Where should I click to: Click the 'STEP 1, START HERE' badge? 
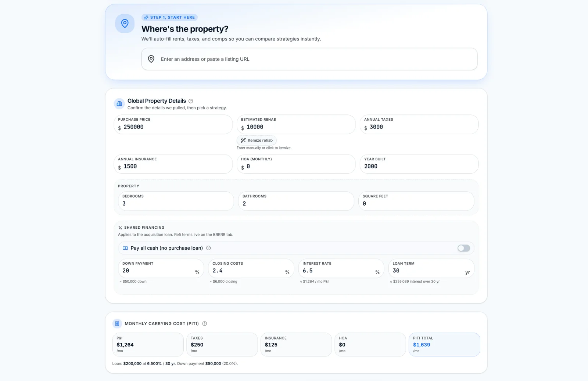pos(169,17)
